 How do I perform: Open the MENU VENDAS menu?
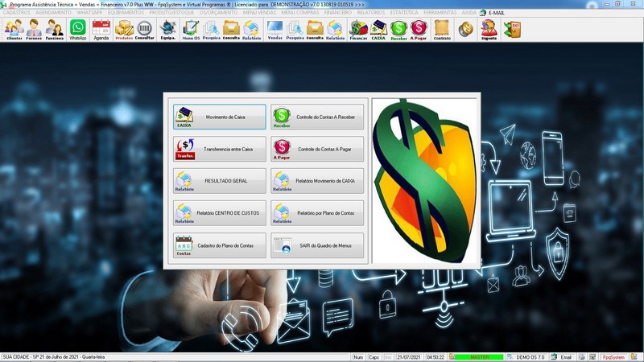[259, 13]
